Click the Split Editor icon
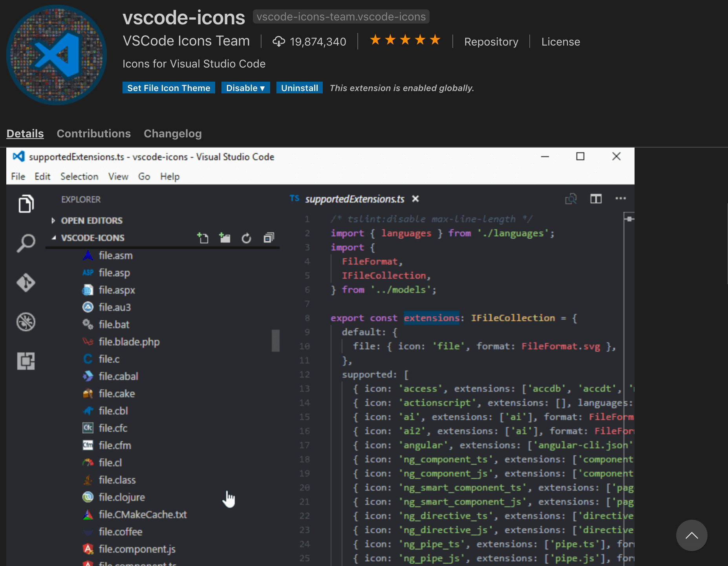The image size is (728, 566). click(x=596, y=199)
